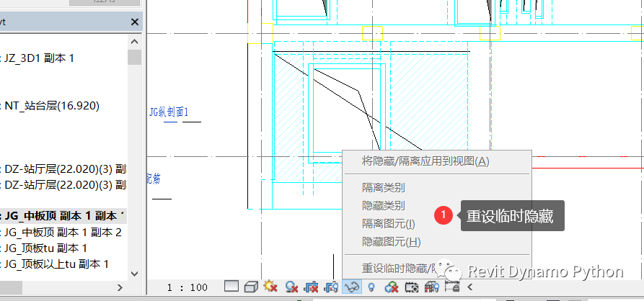
Task: Open the Detail Level control icon
Action: click(x=231, y=286)
